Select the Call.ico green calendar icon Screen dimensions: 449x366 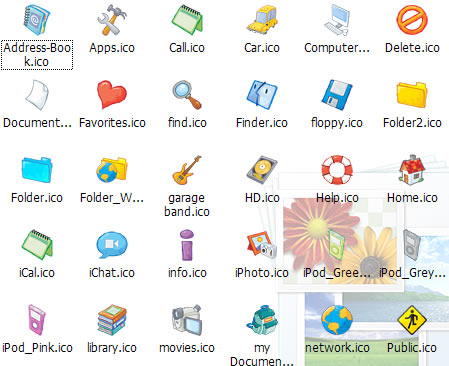coord(187,20)
